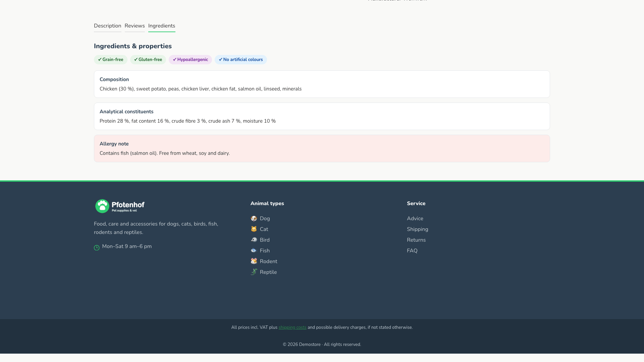644x362 pixels.
Task: Visit the Fish category link
Action: (x=265, y=251)
